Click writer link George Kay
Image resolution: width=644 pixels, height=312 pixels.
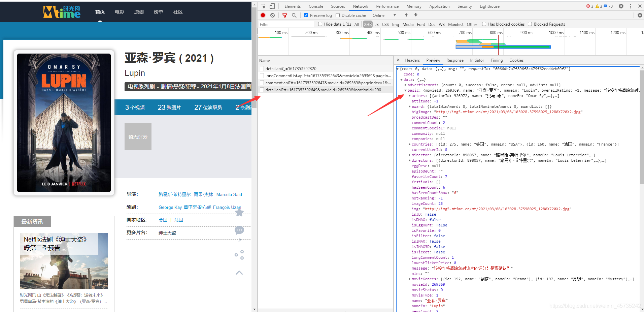(x=170, y=207)
